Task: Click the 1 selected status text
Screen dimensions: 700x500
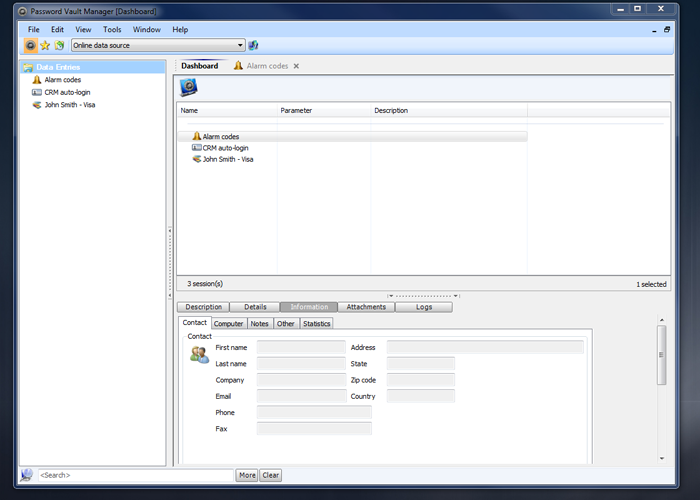Action: coord(651,284)
